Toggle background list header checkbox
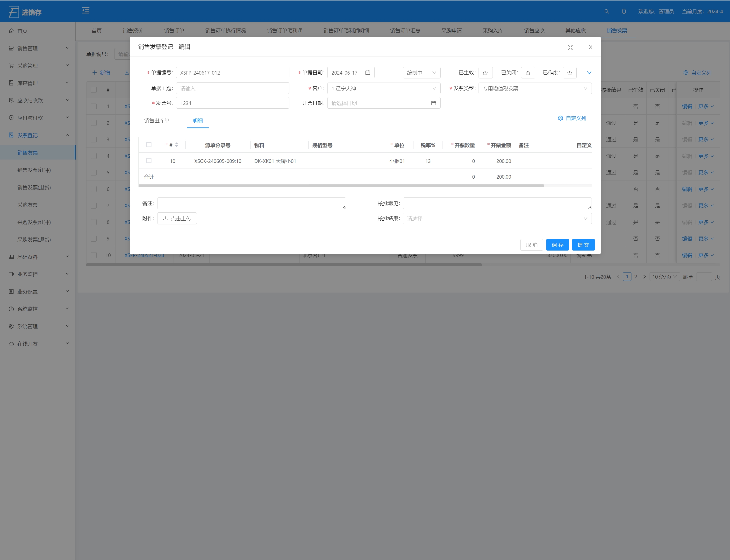This screenshot has width=730, height=560. point(94,90)
